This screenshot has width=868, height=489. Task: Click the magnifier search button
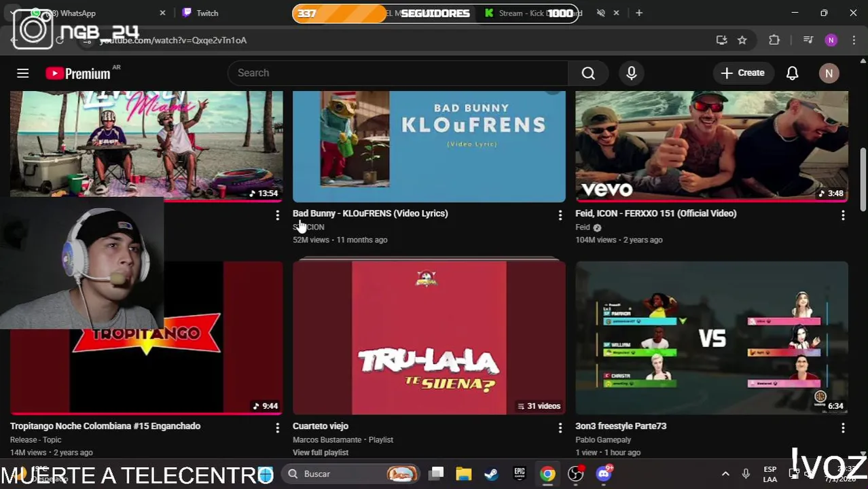click(x=588, y=73)
